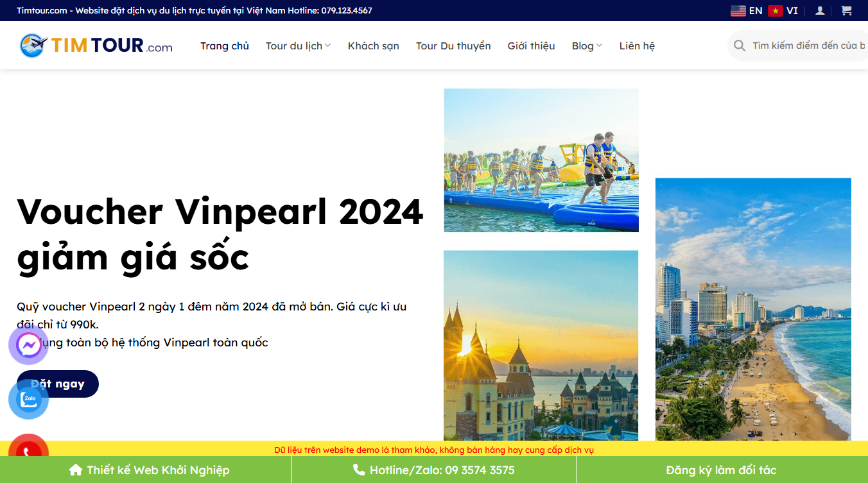The image size is (868, 483).
Task: Click the phone icon next to Hotline/Zalo
Action: pyautogui.click(x=358, y=470)
